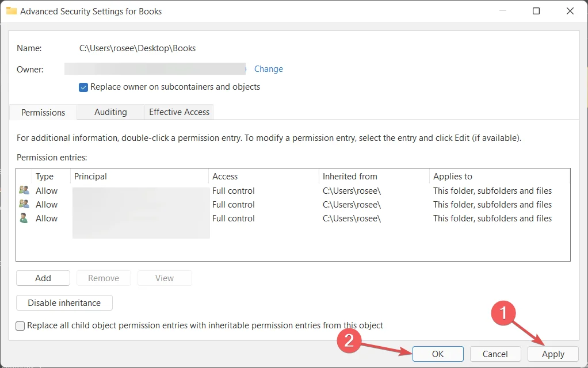Switch to the Permissions tab
Image resolution: width=588 pixels, height=368 pixels.
[43, 113]
